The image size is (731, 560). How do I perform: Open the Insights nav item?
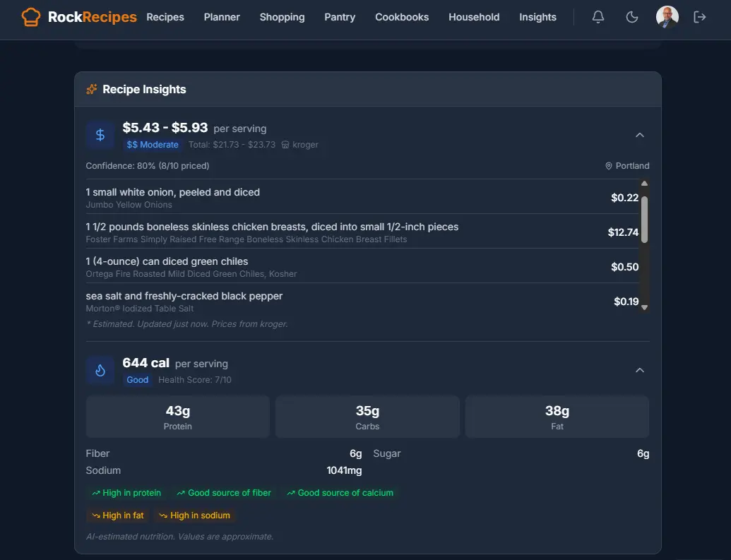coord(537,17)
